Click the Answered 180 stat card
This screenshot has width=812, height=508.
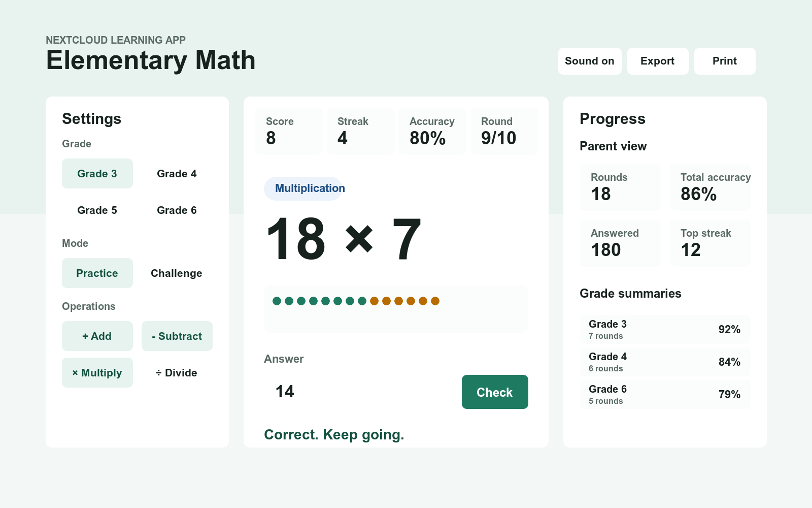click(620, 243)
